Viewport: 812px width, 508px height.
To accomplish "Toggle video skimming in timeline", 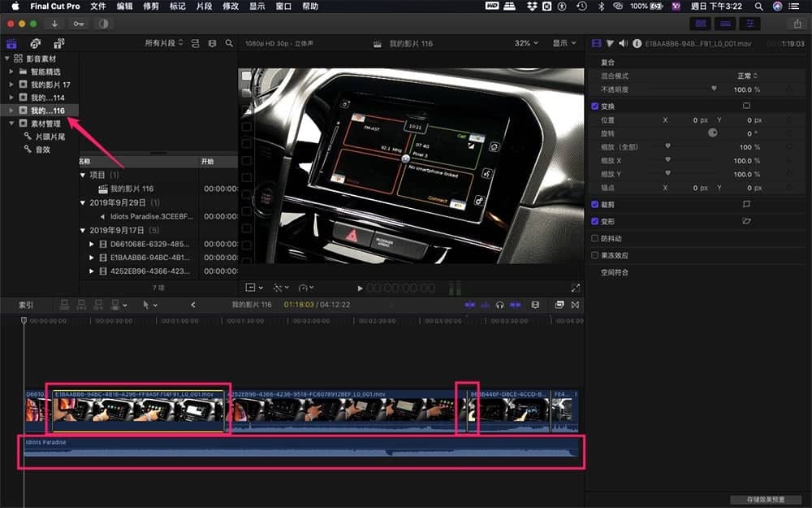I will pos(469,305).
